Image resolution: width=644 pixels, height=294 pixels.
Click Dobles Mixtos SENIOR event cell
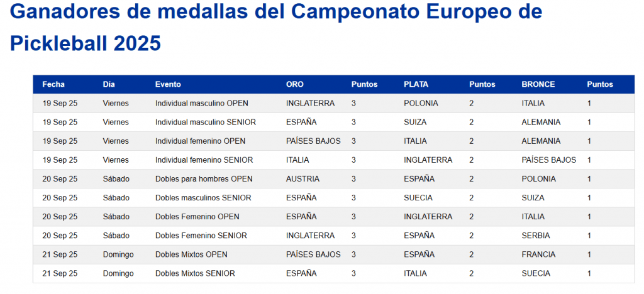tap(195, 273)
